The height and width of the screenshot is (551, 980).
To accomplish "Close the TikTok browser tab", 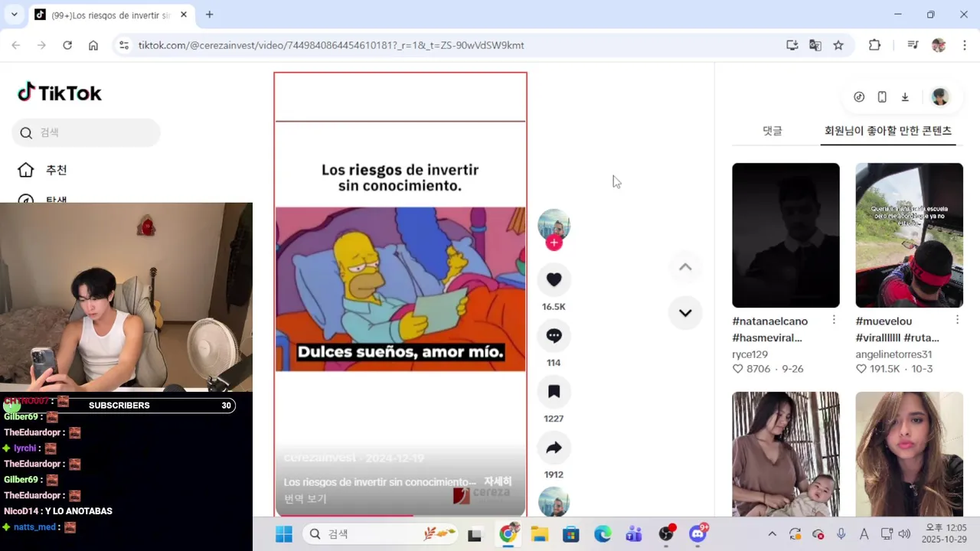I will click(x=184, y=15).
